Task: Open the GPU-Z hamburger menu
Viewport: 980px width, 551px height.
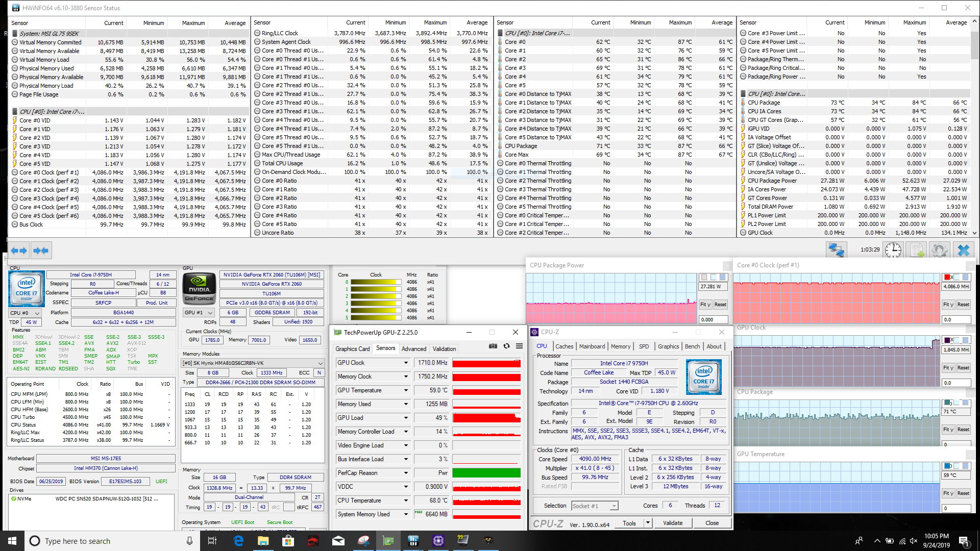Action: click(x=519, y=346)
